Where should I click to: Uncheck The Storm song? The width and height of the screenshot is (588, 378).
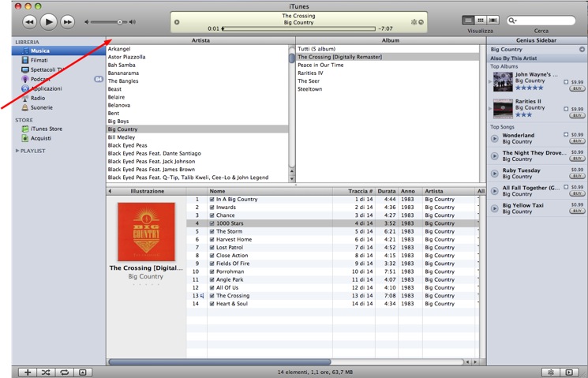(x=212, y=231)
